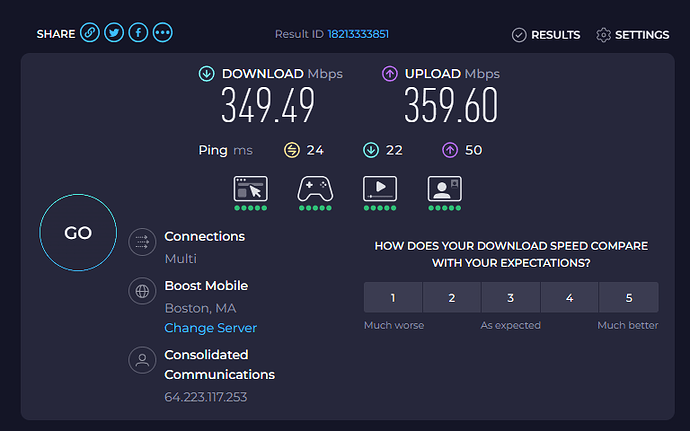Open the Settings page
This screenshot has height=431, width=690.
pyautogui.click(x=632, y=35)
